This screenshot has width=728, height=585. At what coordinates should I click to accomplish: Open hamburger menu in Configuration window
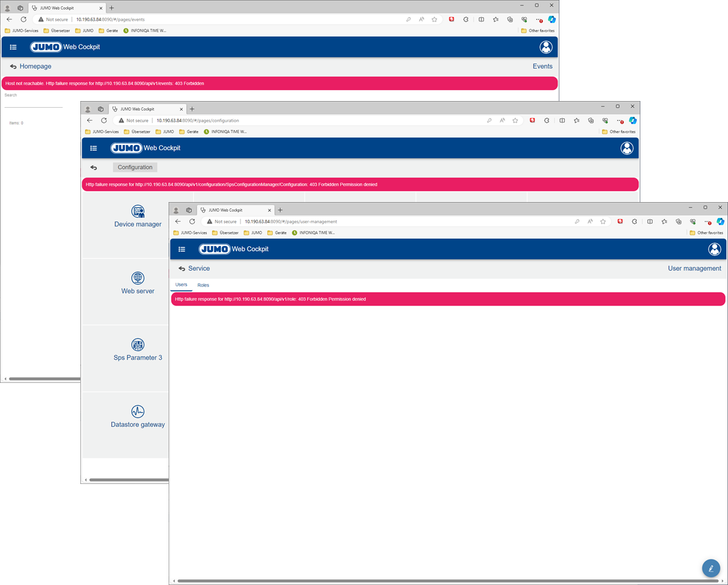click(x=94, y=148)
